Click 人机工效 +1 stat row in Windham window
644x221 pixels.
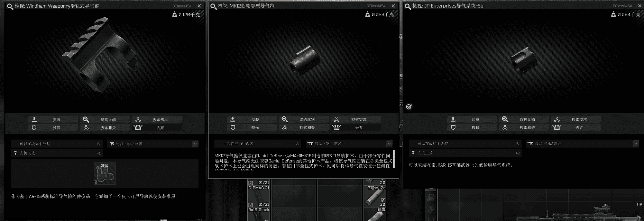[x=57, y=153]
